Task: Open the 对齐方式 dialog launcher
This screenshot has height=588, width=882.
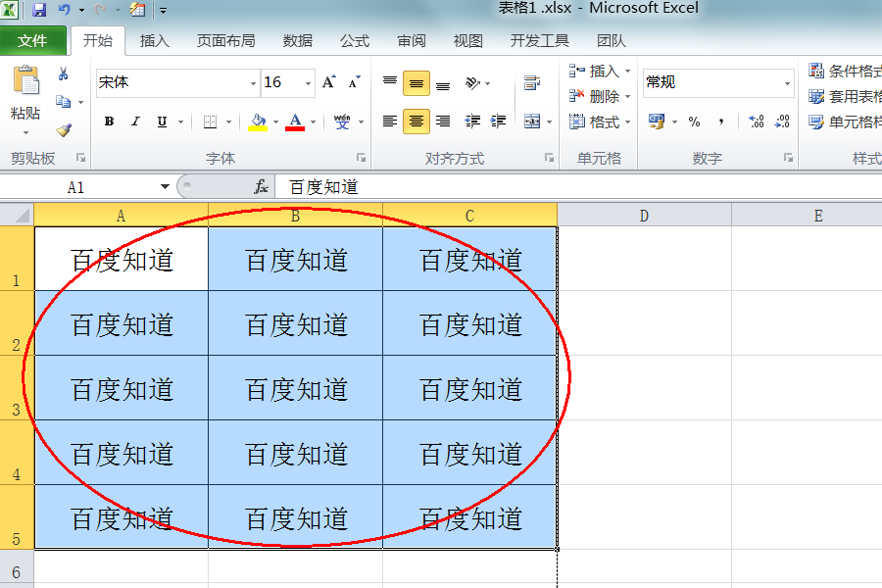Action: click(x=549, y=158)
